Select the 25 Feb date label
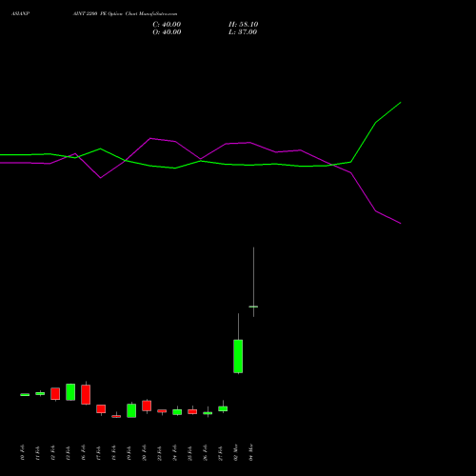476x476 pixels. (x=189, y=453)
